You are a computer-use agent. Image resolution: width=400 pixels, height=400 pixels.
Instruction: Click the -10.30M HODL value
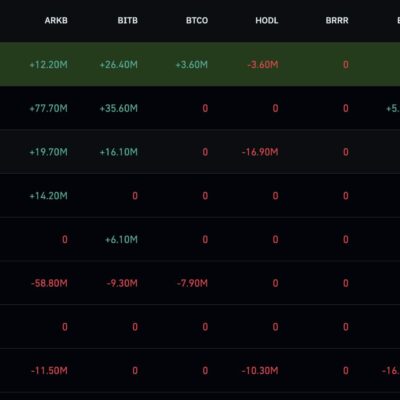[x=260, y=371]
